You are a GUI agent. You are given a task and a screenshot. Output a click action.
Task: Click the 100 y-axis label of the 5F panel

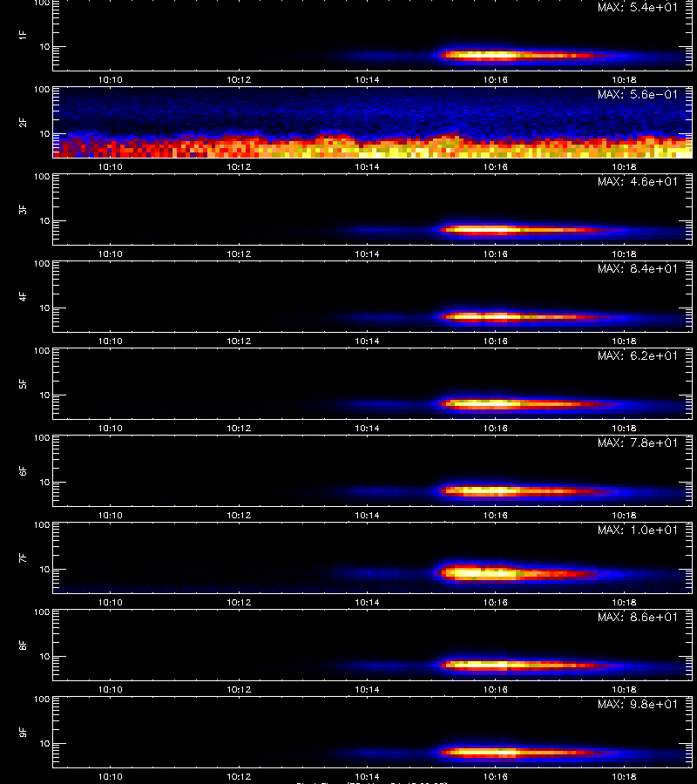pyautogui.click(x=42, y=351)
